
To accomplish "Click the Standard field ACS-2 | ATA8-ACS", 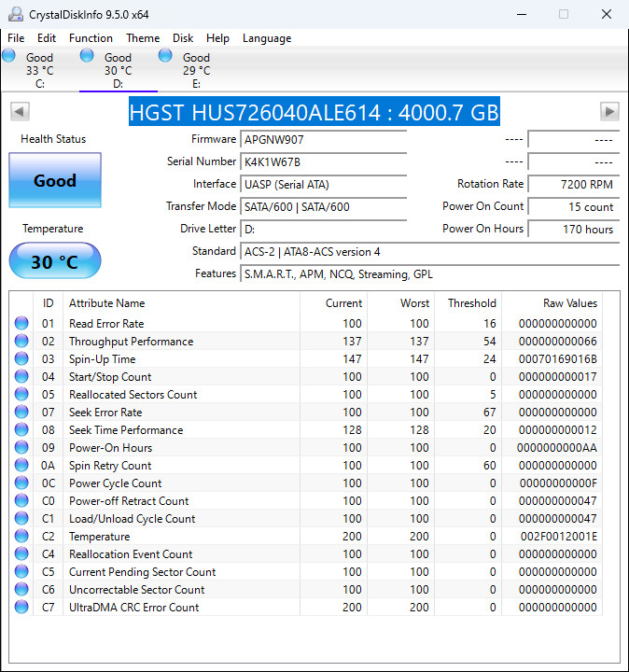I will 430,252.
